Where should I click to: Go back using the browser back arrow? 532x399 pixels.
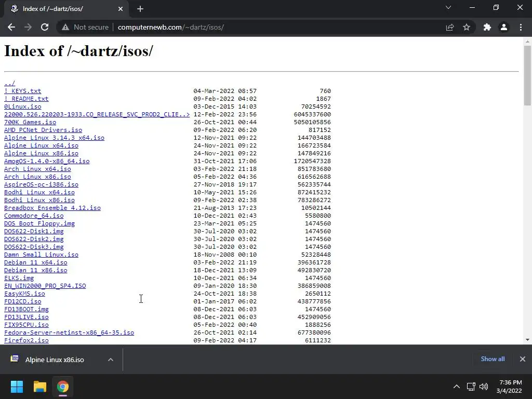click(x=11, y=27)
